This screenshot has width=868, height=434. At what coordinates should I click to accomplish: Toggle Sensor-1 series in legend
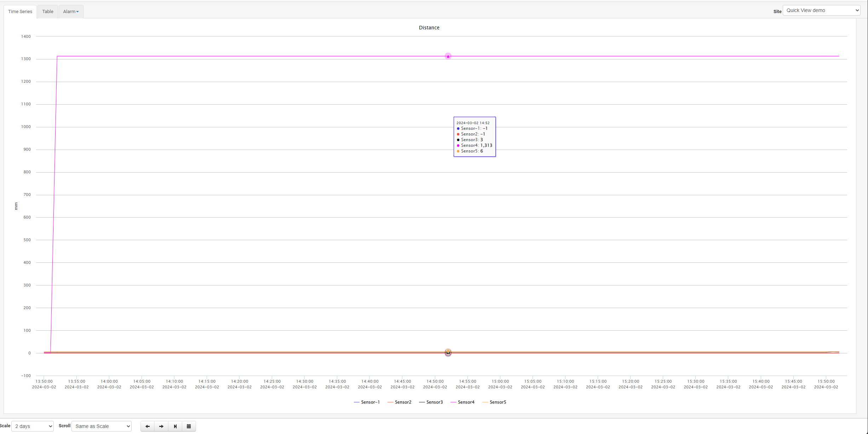pyautogui.click(x=370, y=402)
